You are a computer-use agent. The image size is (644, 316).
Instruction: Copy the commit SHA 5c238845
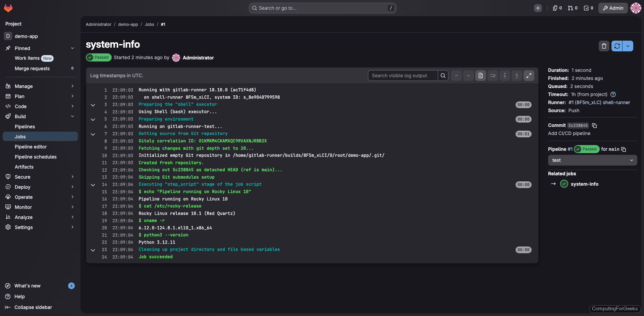point(595,125)
